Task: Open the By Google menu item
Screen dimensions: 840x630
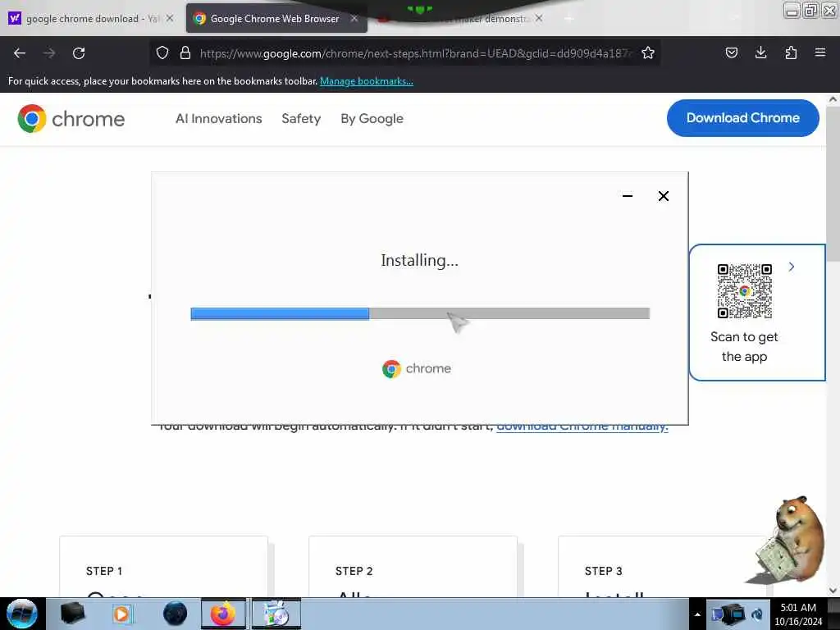Action: coord(372,118)
